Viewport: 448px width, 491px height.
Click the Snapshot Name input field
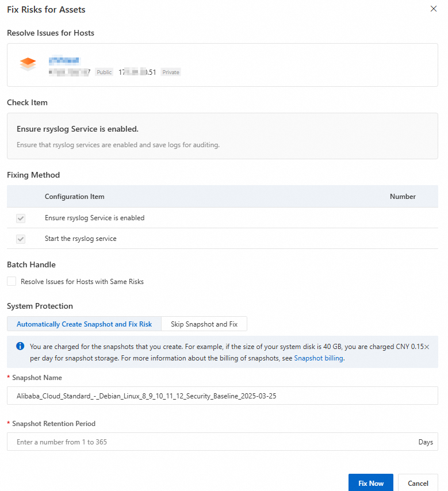[x=222, y=396]
